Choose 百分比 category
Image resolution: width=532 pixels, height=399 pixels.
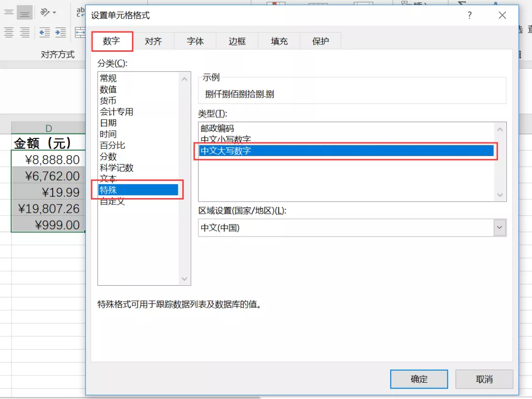tap(138, 145)
